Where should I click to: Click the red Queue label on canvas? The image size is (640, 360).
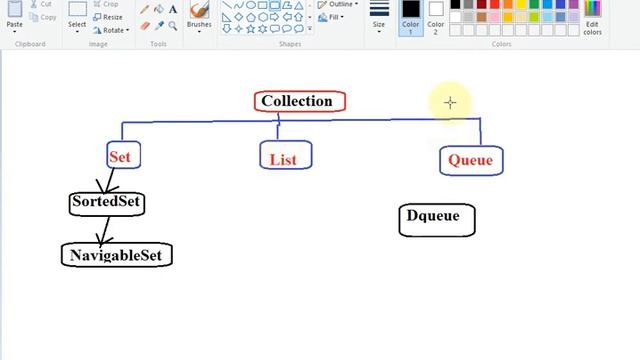470,160
